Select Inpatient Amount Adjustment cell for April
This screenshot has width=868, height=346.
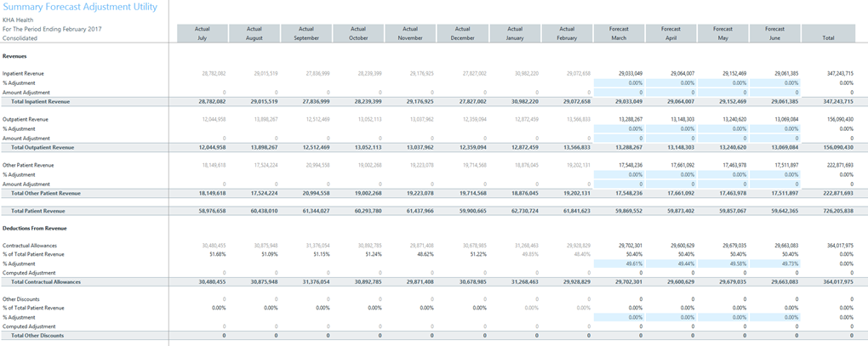coord(672,92)
